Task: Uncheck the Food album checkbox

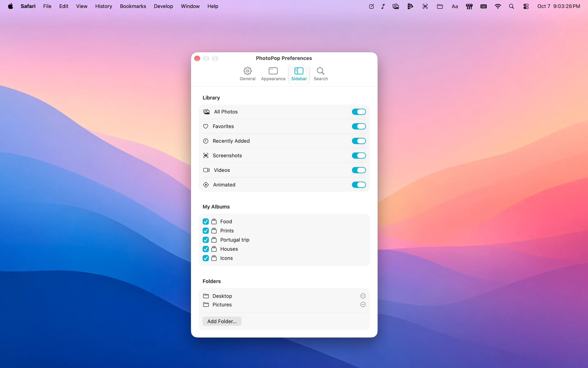Action: tap(206, 221)
